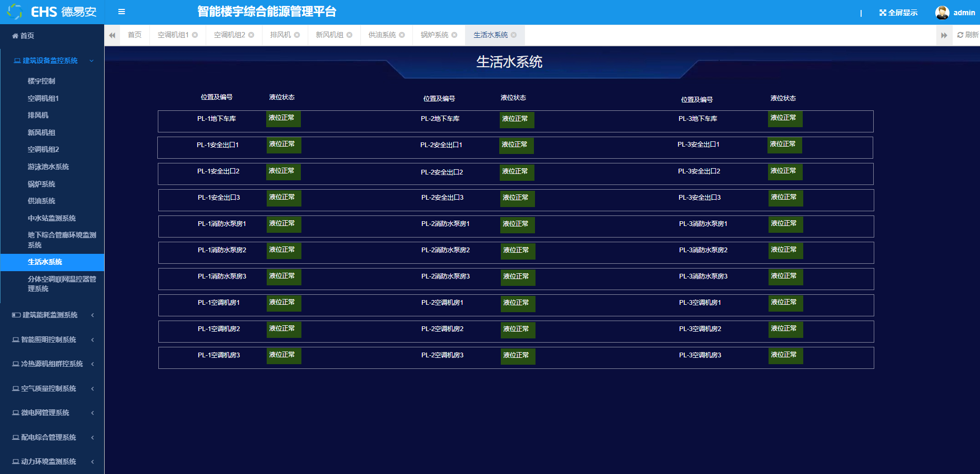Close the 空调机组1 tab

click(x=195, y=35)
